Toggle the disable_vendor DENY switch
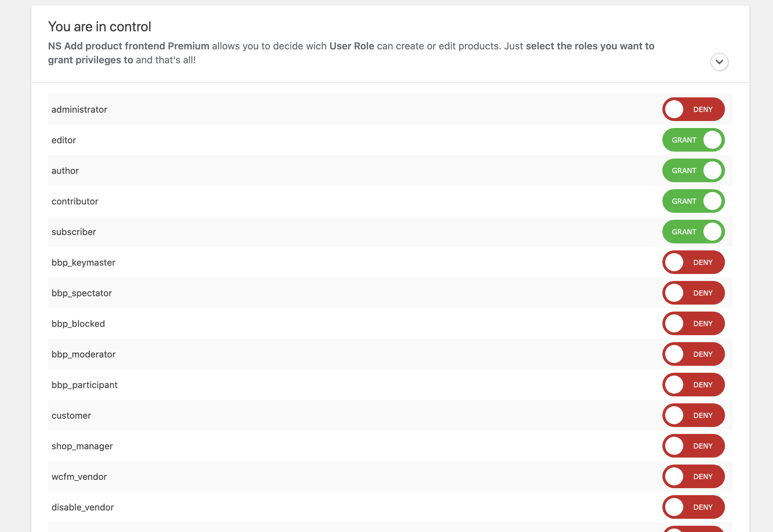This screenshot has height=532, width=773. tap(693, 507)
